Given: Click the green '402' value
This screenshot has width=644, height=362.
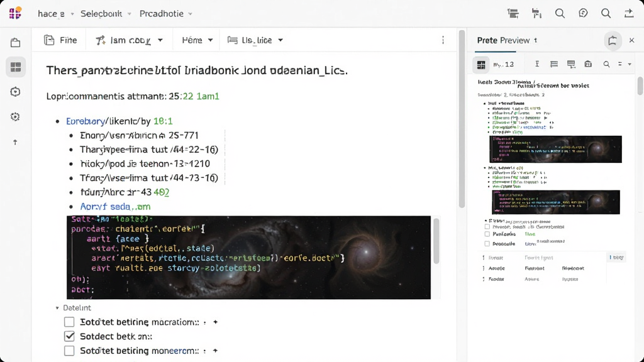Looking at the screenshot, I should pyautogui.click(x=162, y=192).
